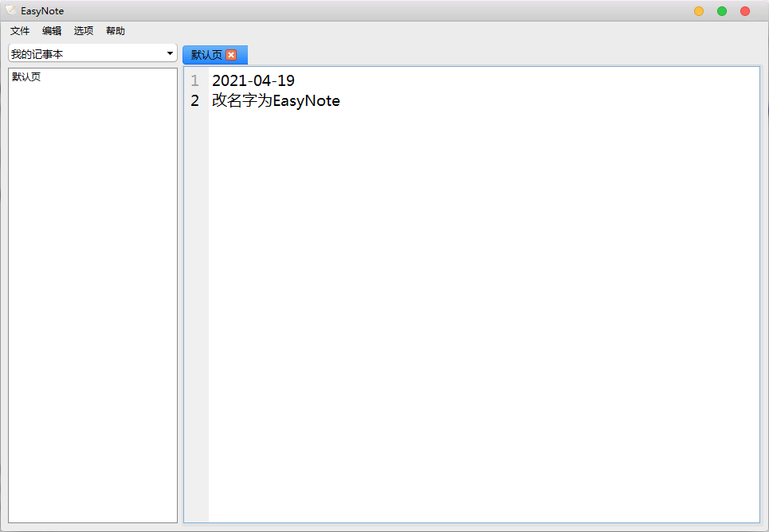Click the green maximize window button

click(722, 11)
